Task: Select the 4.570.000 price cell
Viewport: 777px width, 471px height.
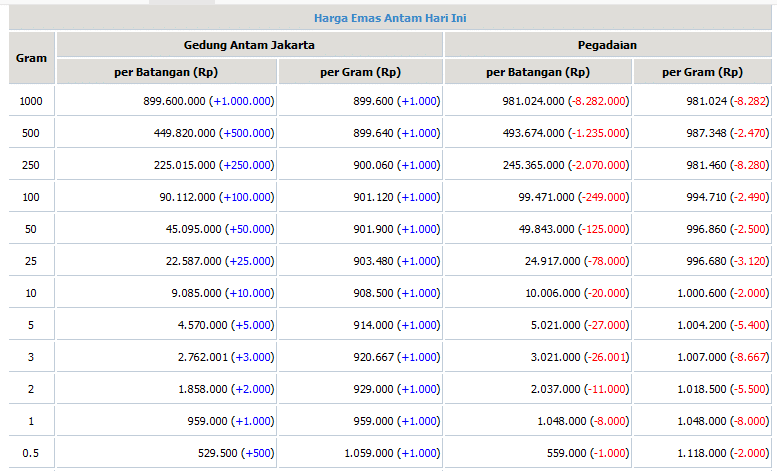Action: [x=166, y=325]
